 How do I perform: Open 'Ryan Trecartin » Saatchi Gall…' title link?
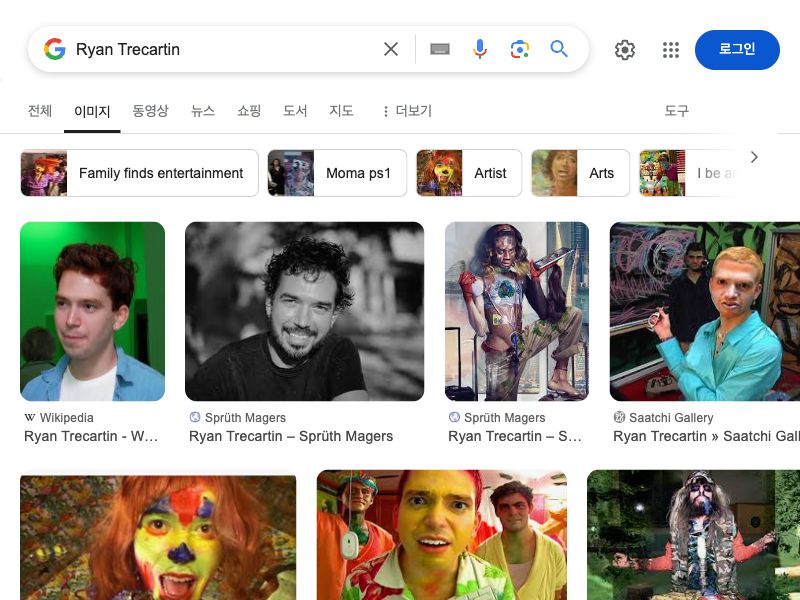706,436
